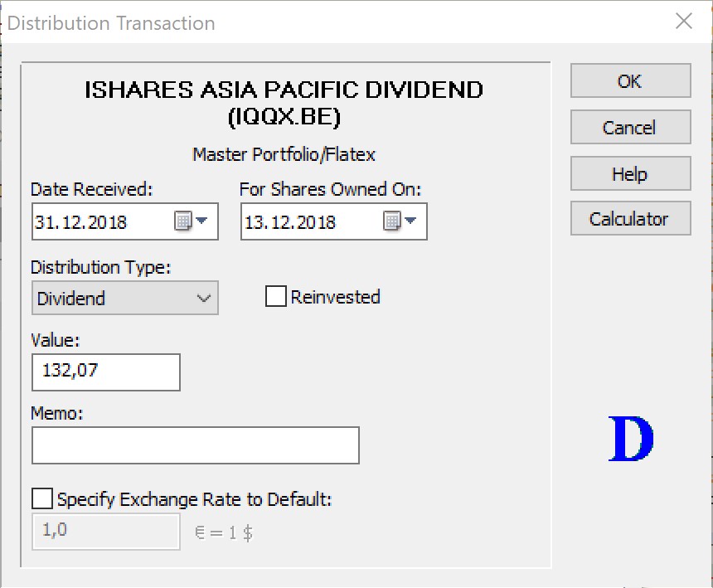The image size is (713, 588).
Task: Select the For Shares Owned On date 13.12.2018
Action: click(x=290, y=222)
